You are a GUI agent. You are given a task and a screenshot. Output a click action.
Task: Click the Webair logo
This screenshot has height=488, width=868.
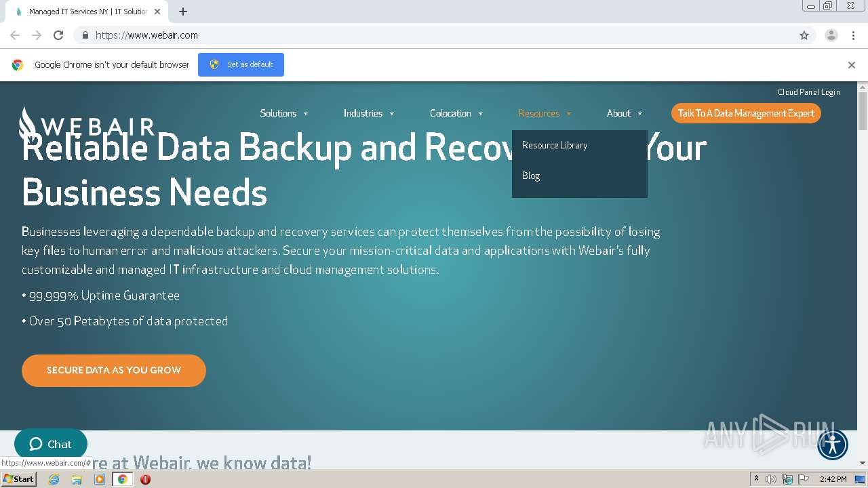tap(87, 124)
